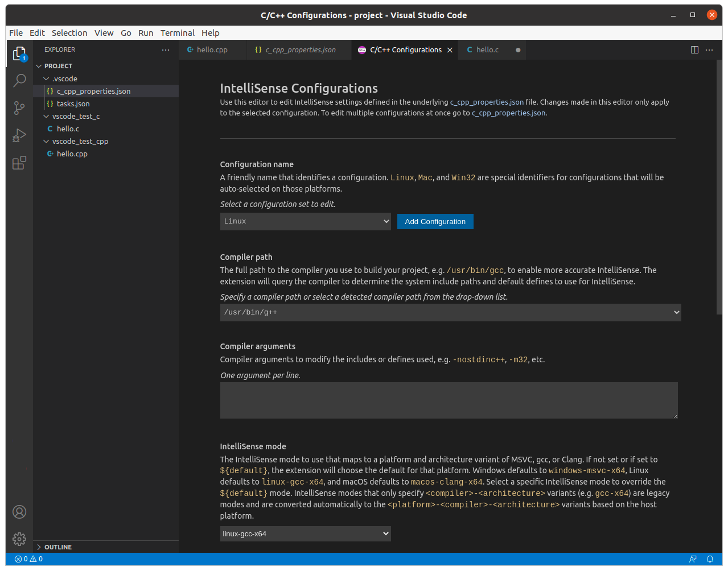
Task: Follow the c_cpp_properties.json link ending the description
Action: [508, 113]
